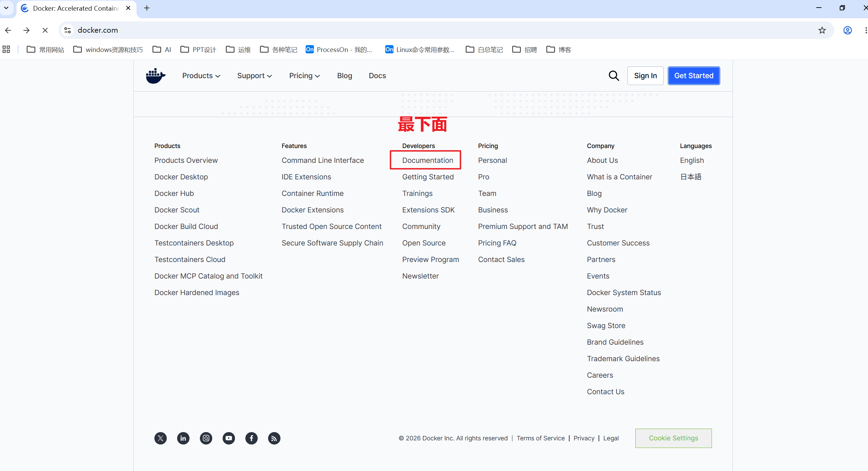
Task: Click the Sign In button
Action: click(x=645, y=76)
